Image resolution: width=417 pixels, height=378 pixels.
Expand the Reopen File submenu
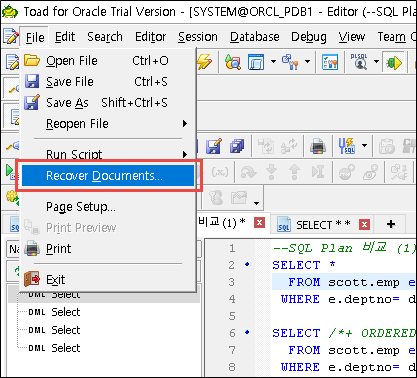coord(108,124)
